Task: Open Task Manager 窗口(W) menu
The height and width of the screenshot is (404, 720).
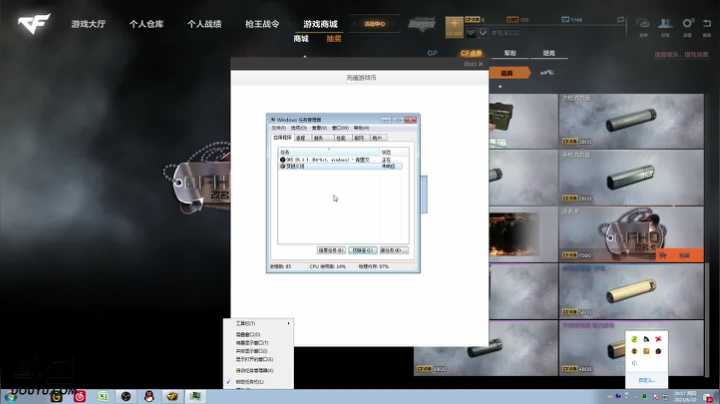Action: click(x=340, y=128)
